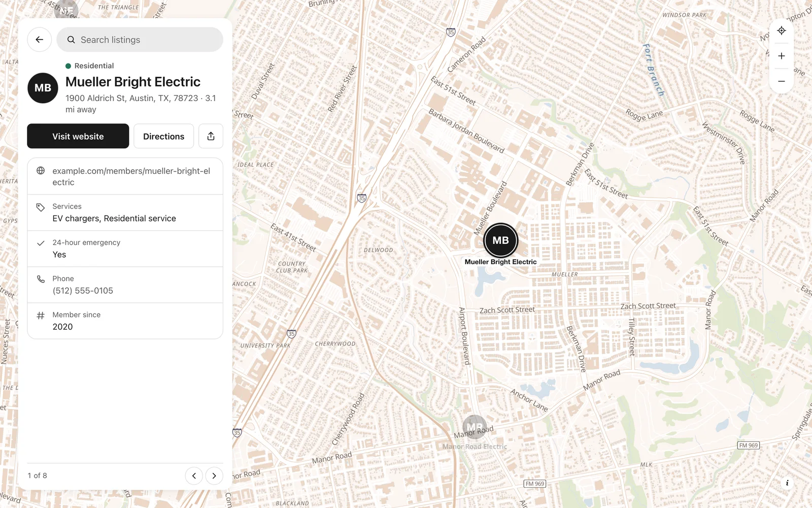Screen dimensions: 812x508
Task: Get Directions to Mueller Bright Electric
Action: (x=163, y=136)
